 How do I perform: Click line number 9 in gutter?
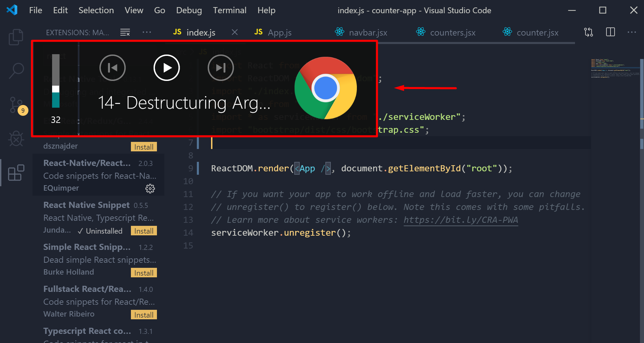tap(191, 168)
